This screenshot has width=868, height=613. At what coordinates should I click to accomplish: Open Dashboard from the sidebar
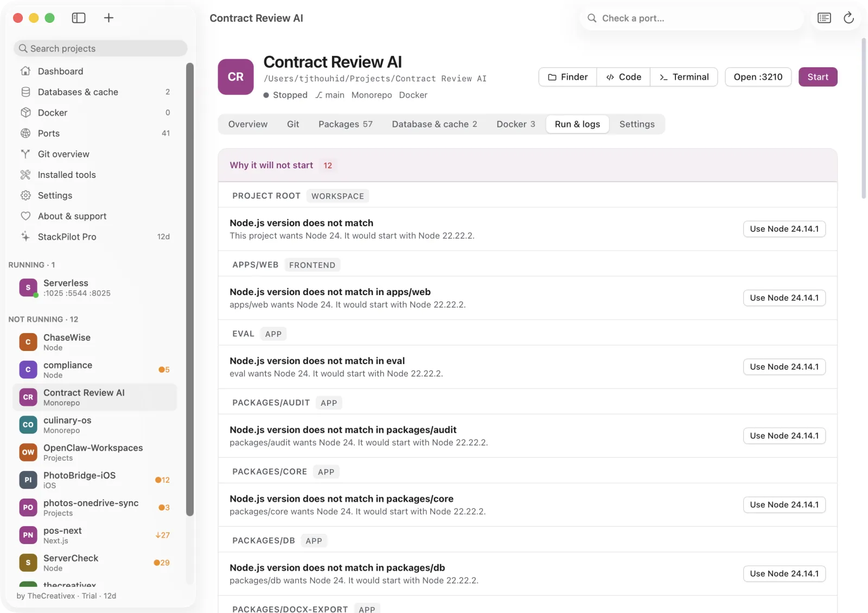(x=95, y=71)
